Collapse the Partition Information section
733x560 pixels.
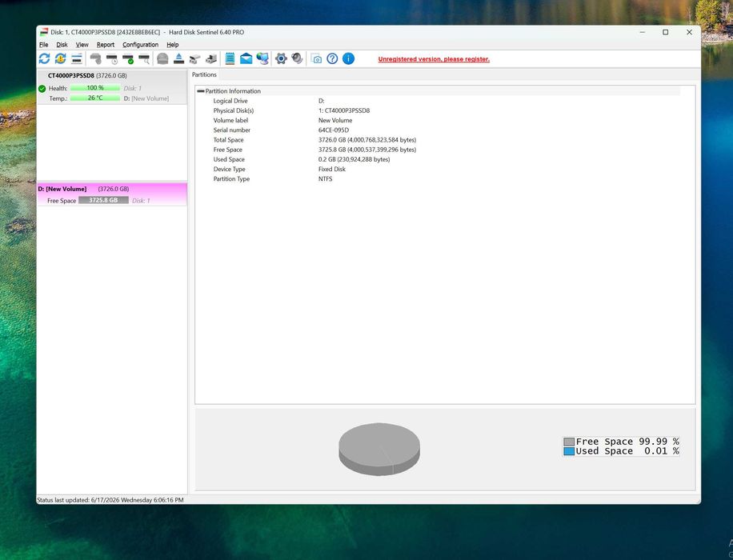pyautogui.click(x=201, y=91)
